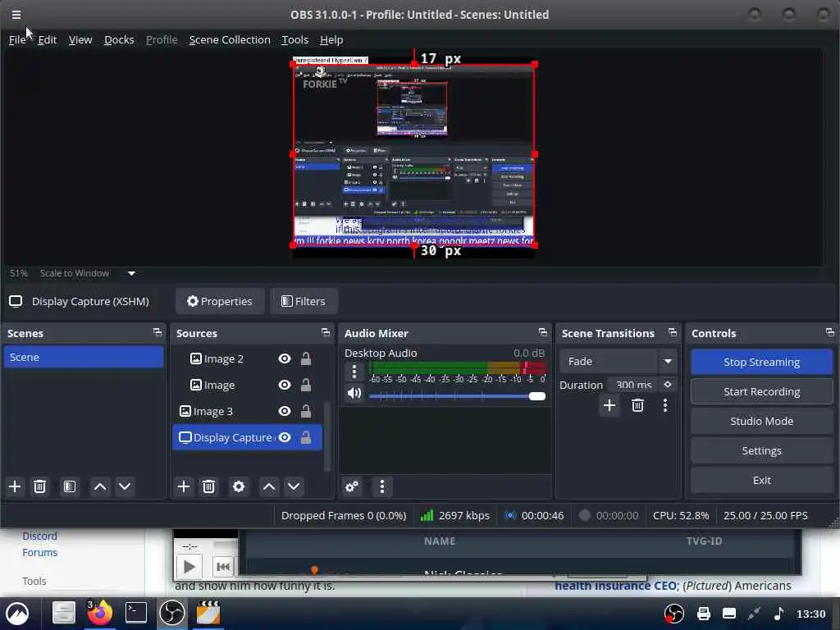
Task: Pop out the Controls dock
Action: 830,333
